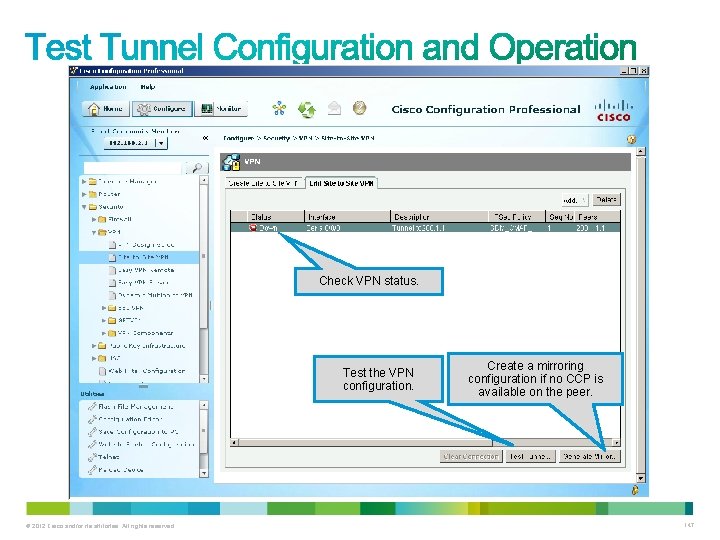Click the community network topology icon
This screenshot has width=720, height=540.
279,109
